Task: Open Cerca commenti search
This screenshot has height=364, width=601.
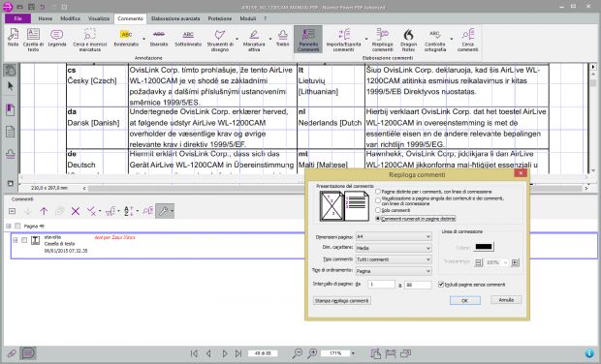Action: tap(467, 40)
